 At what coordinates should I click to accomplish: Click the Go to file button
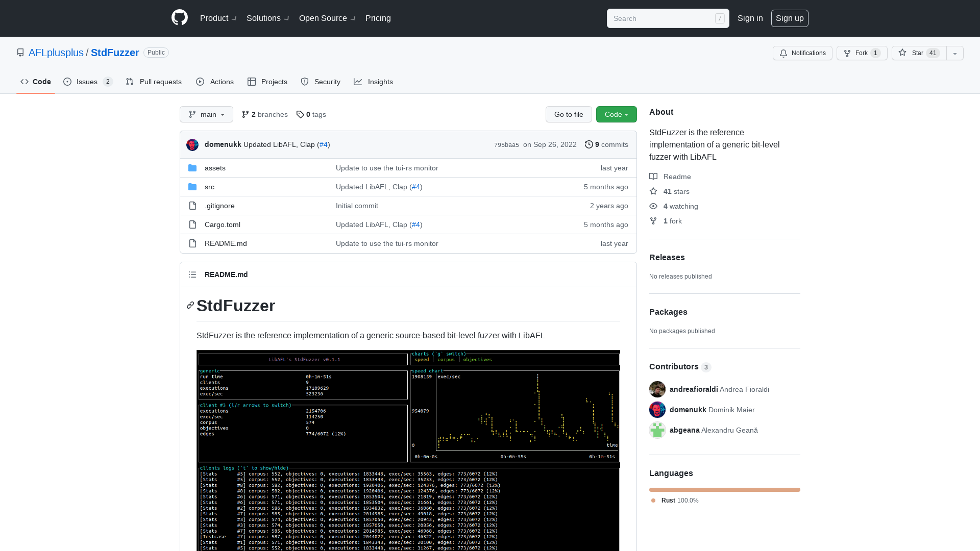tap(569, 114)
